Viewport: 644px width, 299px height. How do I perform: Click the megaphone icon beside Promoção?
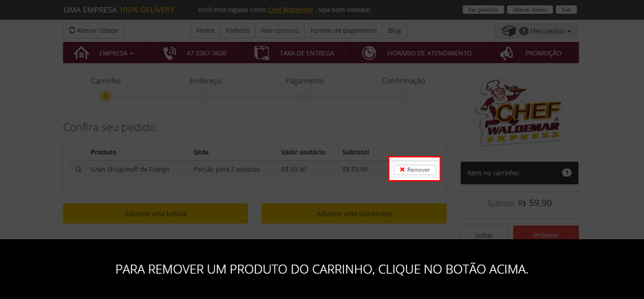tap(506, 54)
